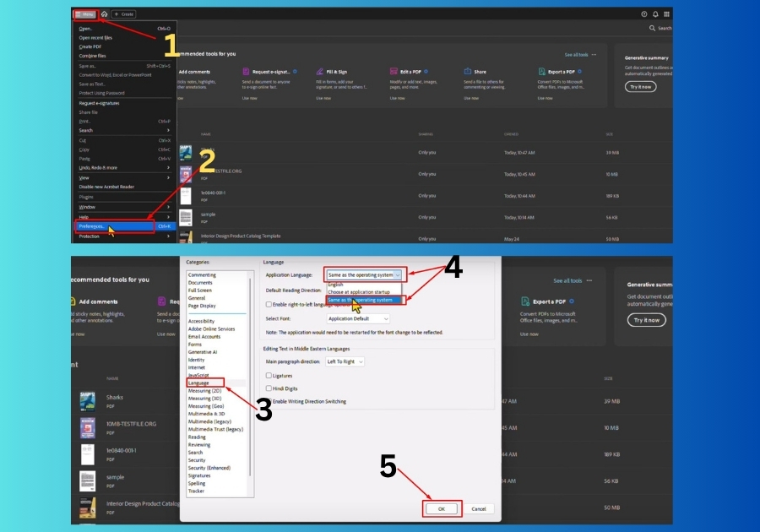The height and width of the screenshot is (532, 760).
Task: Expand the View submenu
Action: (125, 178)
